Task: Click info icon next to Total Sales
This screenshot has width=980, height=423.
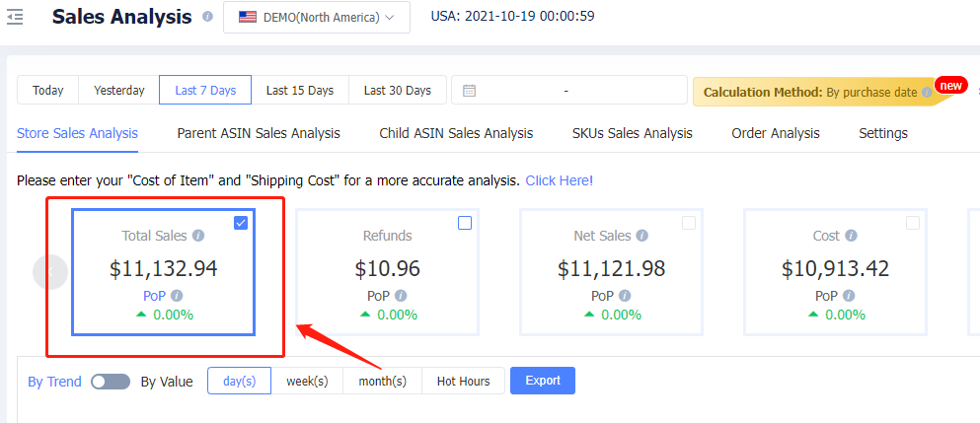Action: click(x=198, y=236)
